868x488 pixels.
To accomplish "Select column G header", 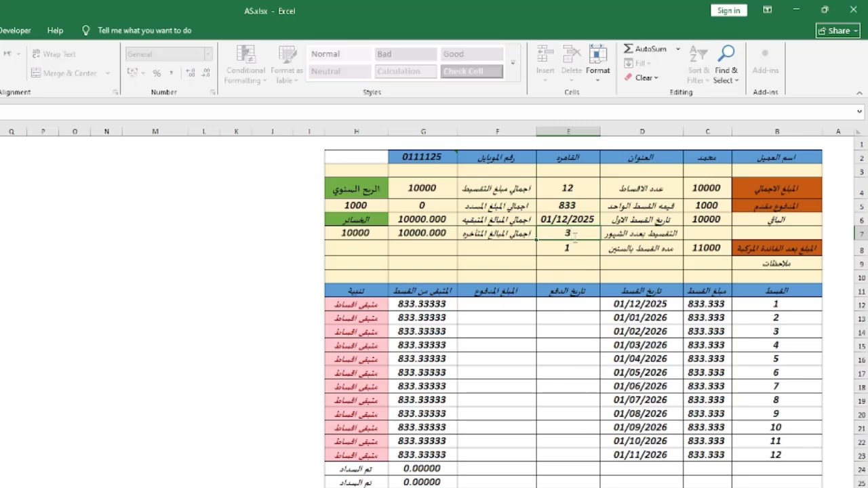I will point(422,131).
